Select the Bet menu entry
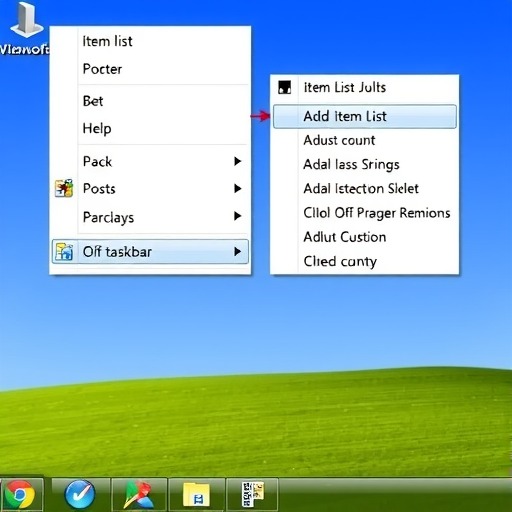Viewport: 512px width, 512px height. coord(150,101)
